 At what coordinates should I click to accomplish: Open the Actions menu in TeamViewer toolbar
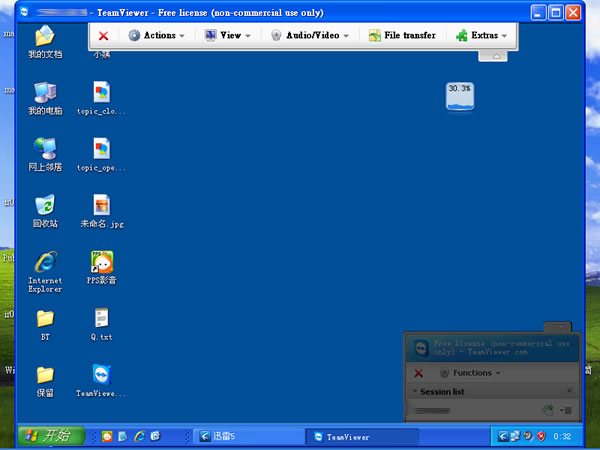(157, 35)
